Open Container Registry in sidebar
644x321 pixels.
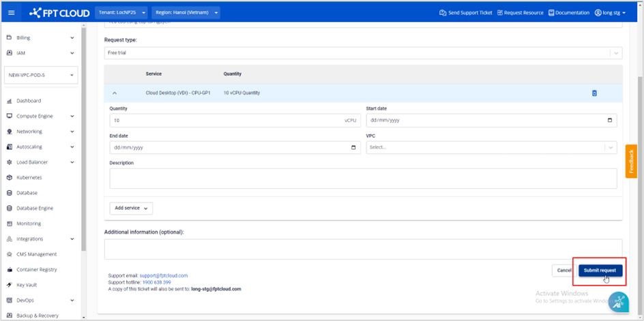[x=36, y=269]
